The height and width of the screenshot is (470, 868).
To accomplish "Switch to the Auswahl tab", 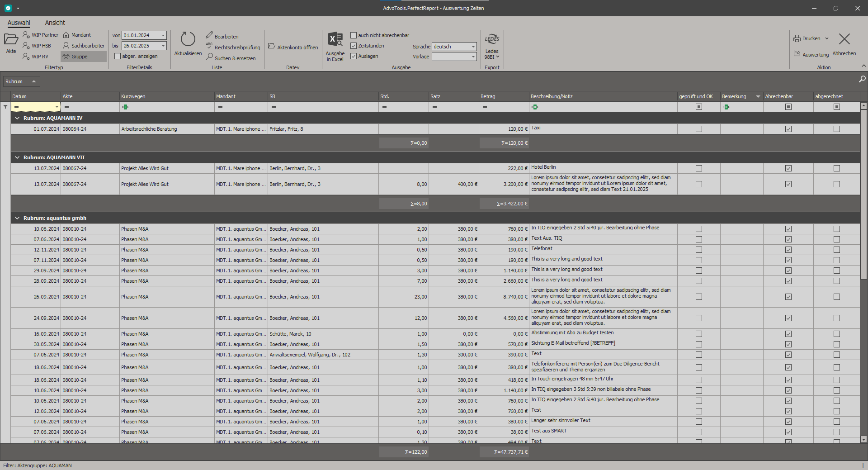I will [19, 23].
